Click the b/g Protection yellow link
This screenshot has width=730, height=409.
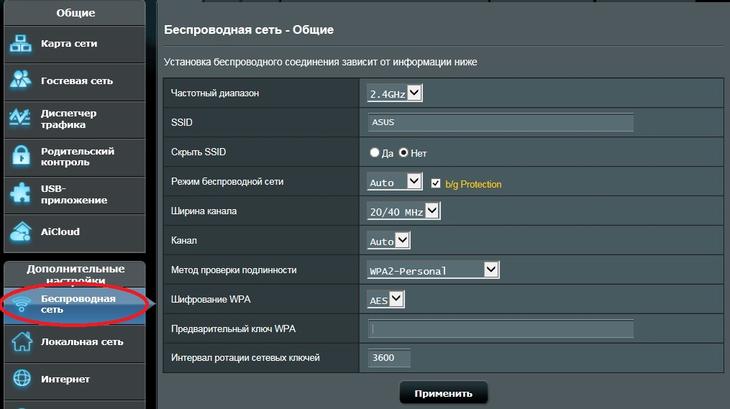(473, 184)
